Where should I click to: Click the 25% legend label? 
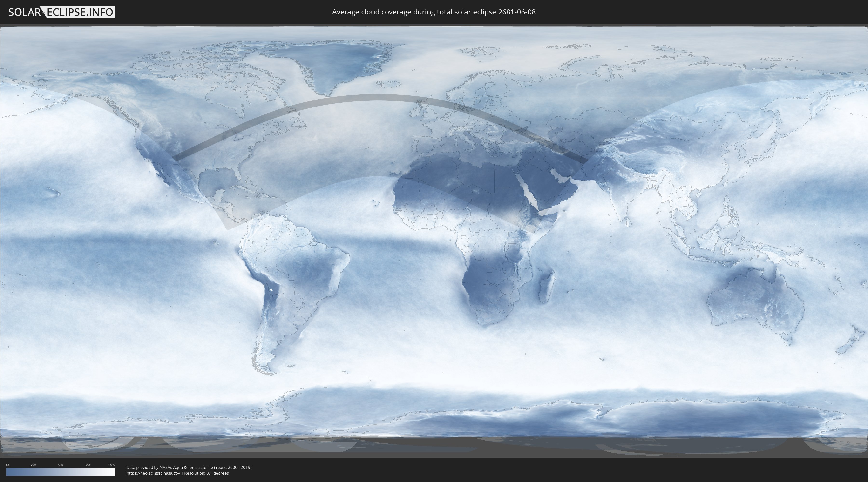(33, 465)
